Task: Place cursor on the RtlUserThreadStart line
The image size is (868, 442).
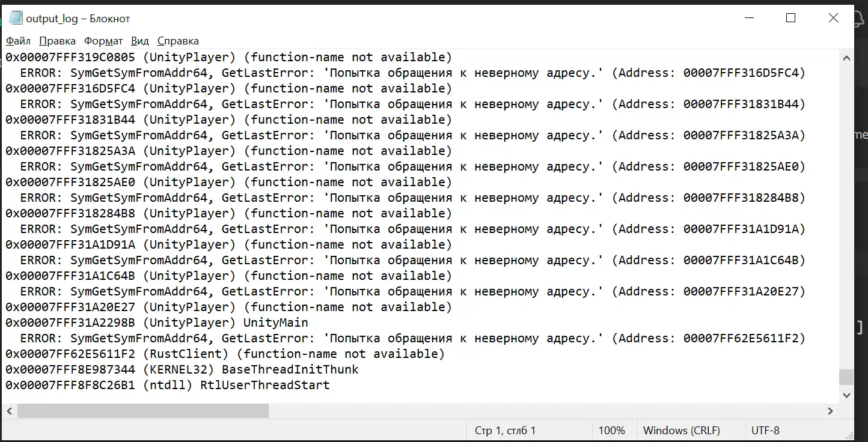Action: tap(168, 385)
